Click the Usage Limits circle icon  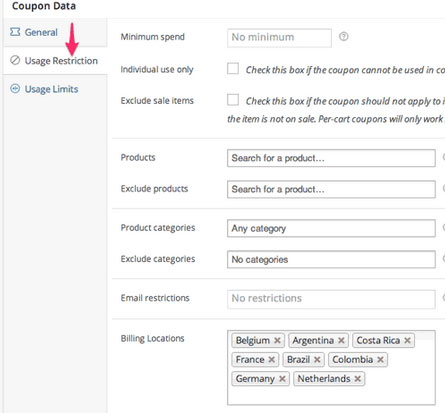coord(15,89)
